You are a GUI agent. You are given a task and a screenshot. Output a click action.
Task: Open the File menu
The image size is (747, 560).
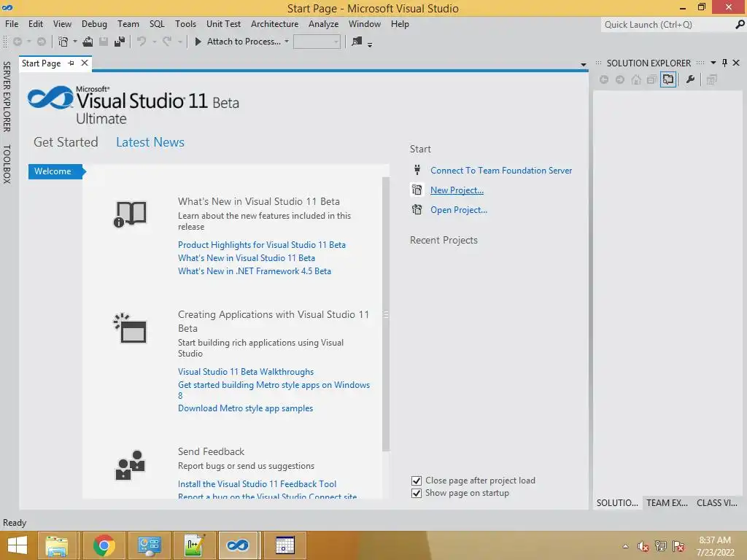tap(12, 24)
